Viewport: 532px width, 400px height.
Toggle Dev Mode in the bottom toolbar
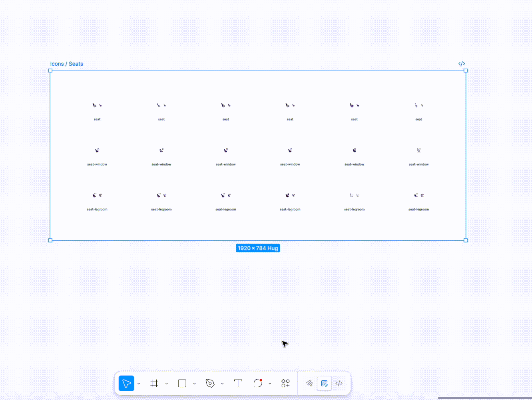(339, 383)
